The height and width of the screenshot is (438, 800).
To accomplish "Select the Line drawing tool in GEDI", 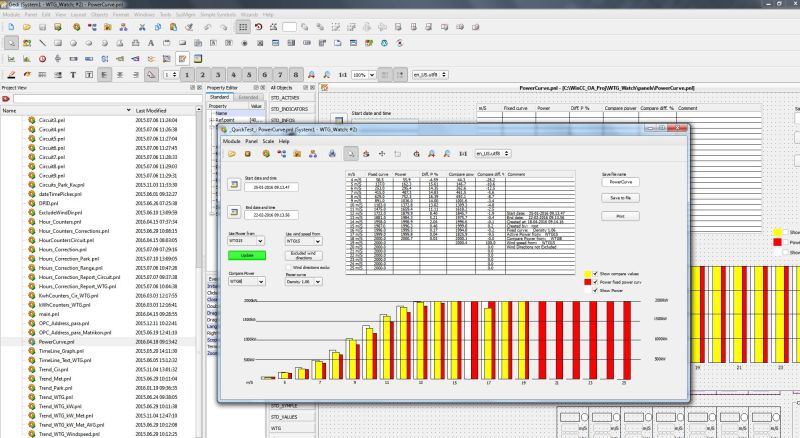I will (42, 43).
